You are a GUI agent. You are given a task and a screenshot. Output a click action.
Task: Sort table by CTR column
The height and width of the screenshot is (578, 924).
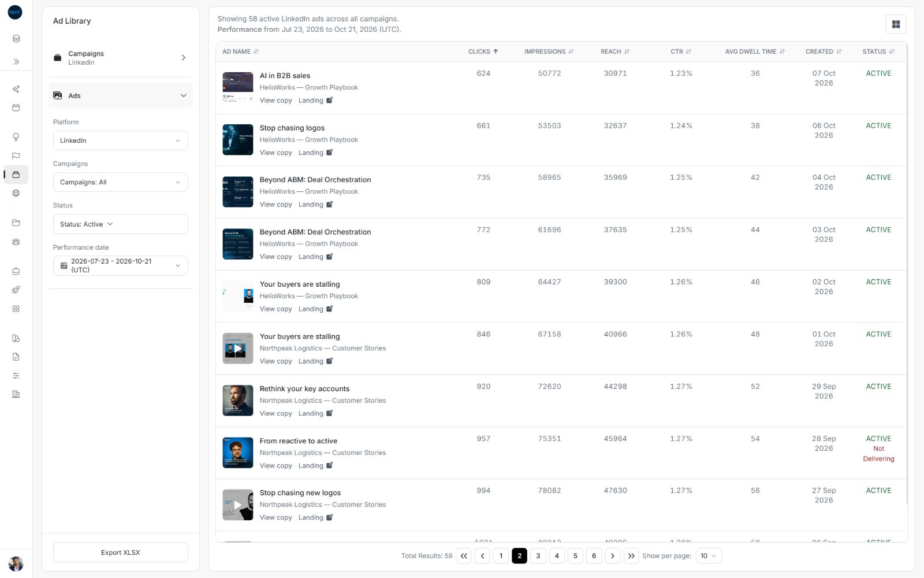point(681,51)
